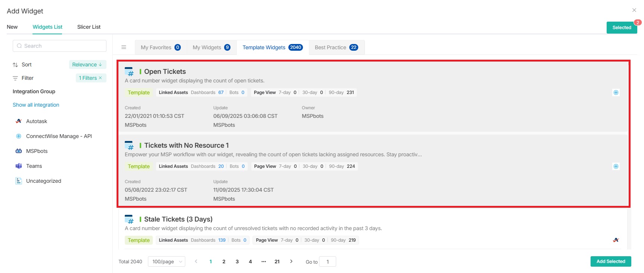Click Show all integration link
The height and width of the screenshot is (273, 644).
click(x=36, y=105)
